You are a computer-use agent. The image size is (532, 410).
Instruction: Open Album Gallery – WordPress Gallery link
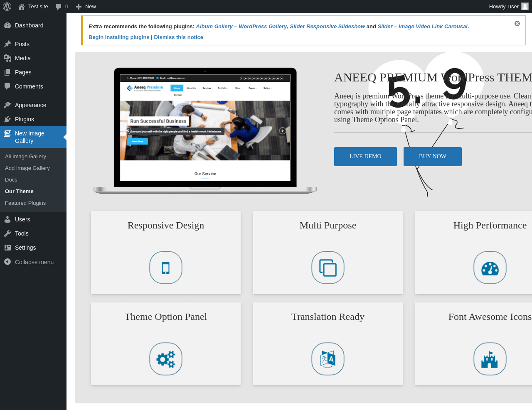coord(241,26)
